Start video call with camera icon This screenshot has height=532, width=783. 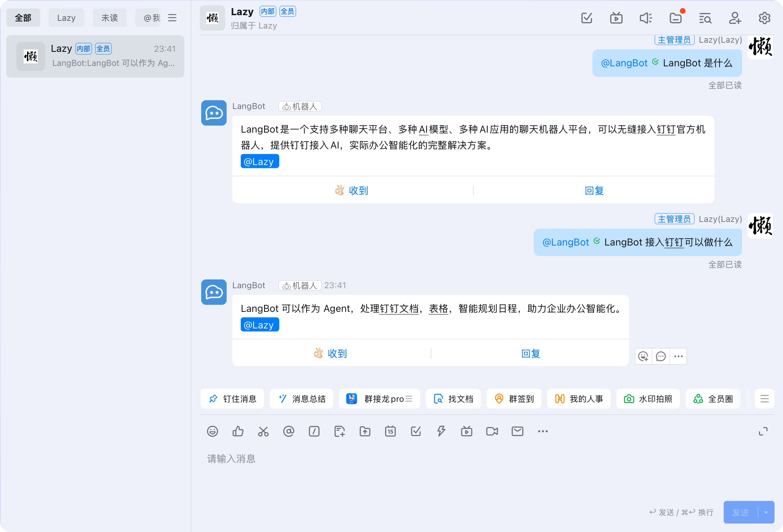point(492,431)
